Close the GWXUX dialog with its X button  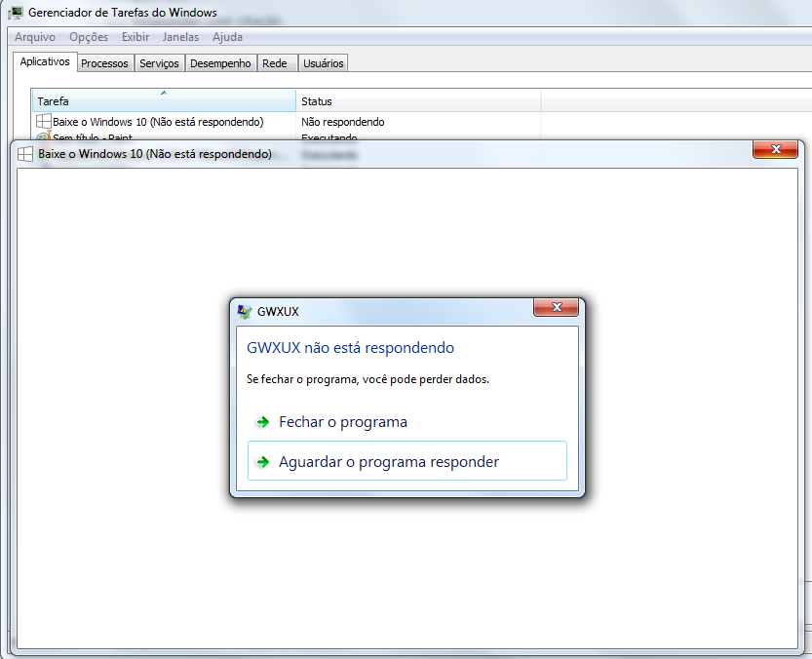557,308
